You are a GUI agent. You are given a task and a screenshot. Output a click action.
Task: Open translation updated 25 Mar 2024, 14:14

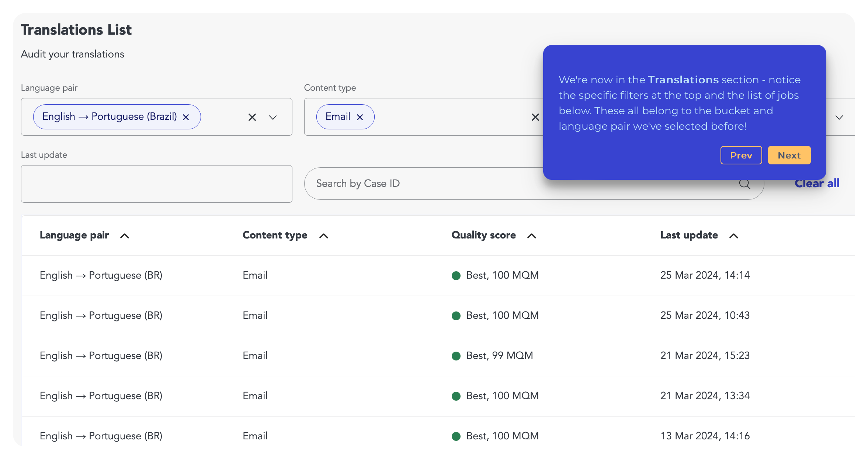[x=705, y=275]
